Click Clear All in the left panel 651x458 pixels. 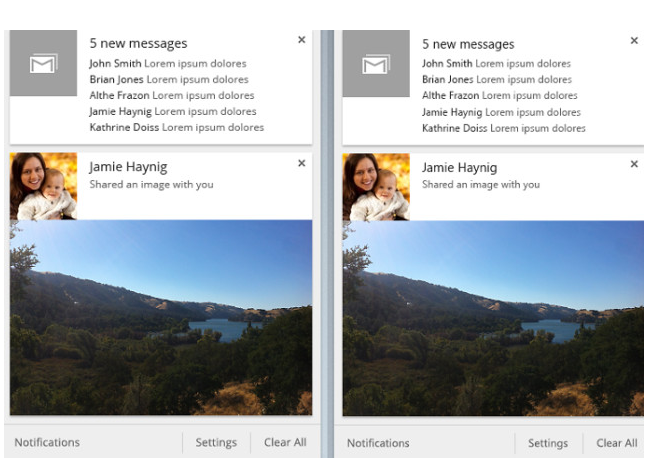coord(285,443)
